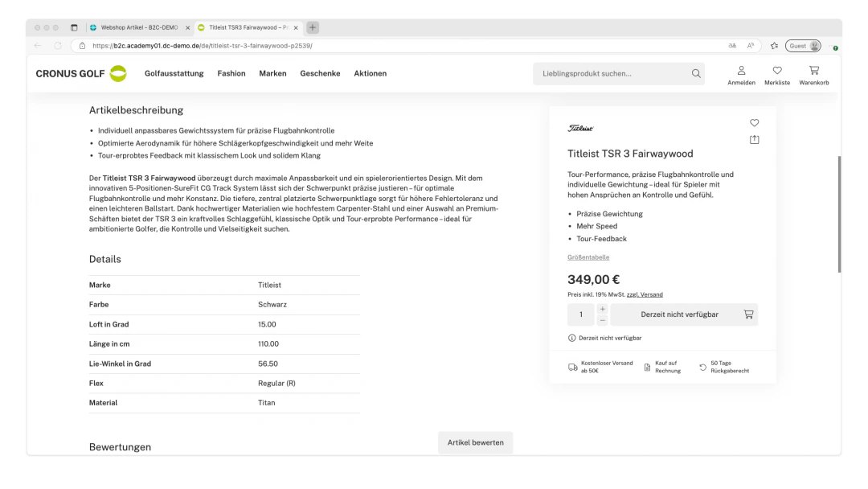Click the Mehr Speed bullet
Viewport: 868px width, 489px height.
[596, 226]
